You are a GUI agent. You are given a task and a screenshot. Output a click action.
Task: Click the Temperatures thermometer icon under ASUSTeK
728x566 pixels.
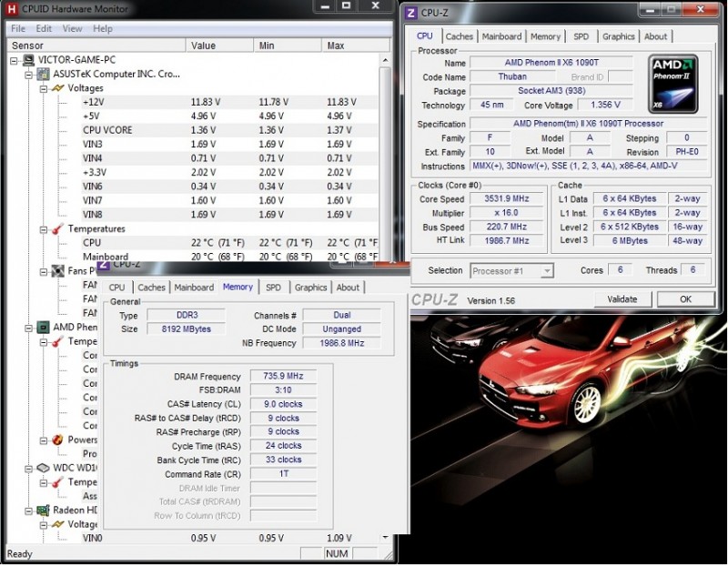pos(57,229)
